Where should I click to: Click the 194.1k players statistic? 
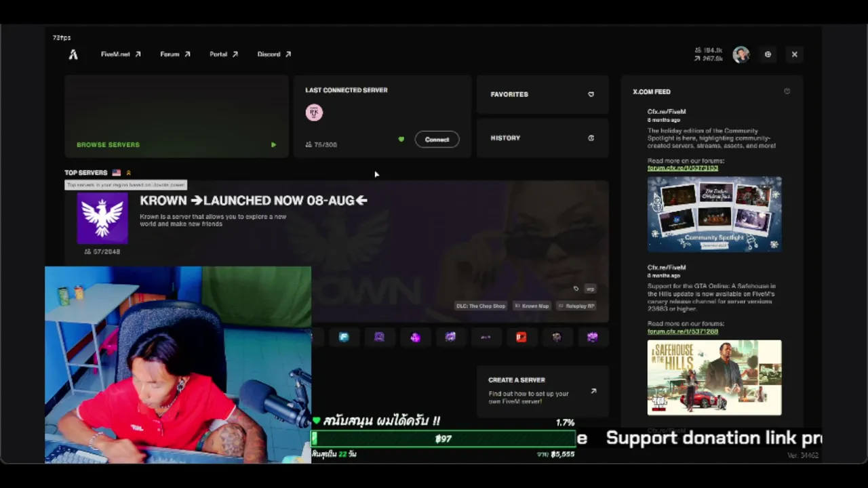[x=708, y=50]
